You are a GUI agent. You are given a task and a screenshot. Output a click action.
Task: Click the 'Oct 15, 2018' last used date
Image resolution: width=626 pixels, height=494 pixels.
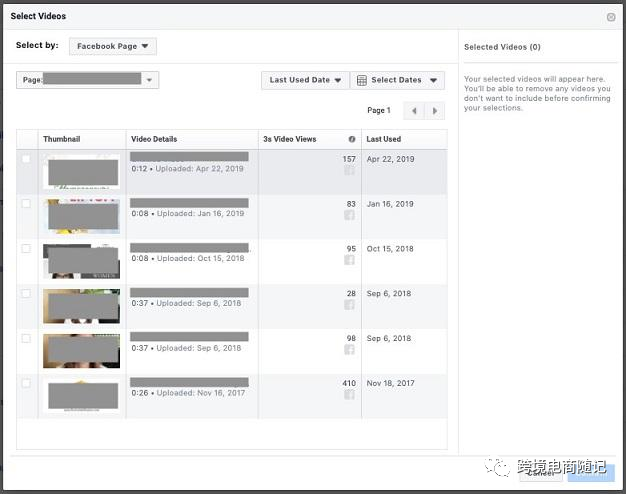pos(390,248)
